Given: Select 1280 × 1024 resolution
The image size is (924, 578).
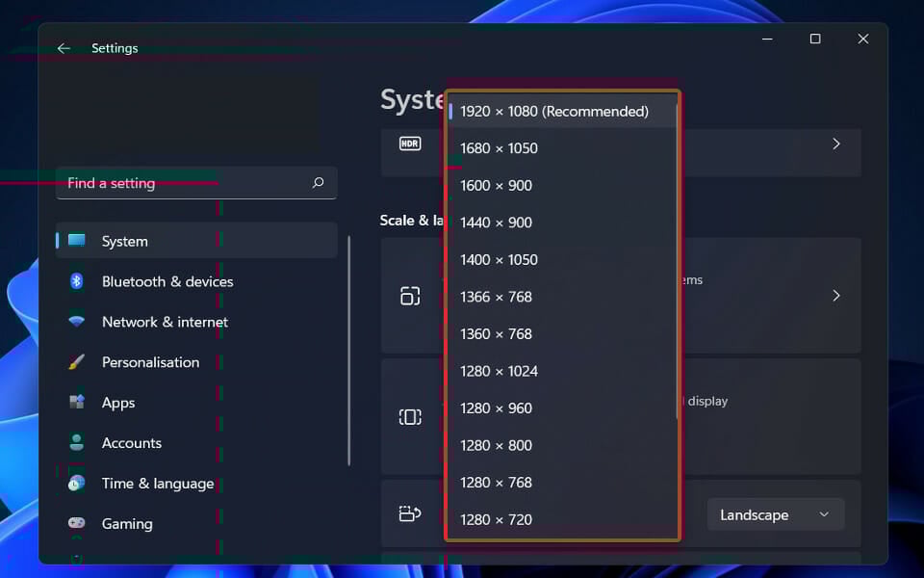Looking at the screenshot, I should [562, 371].
